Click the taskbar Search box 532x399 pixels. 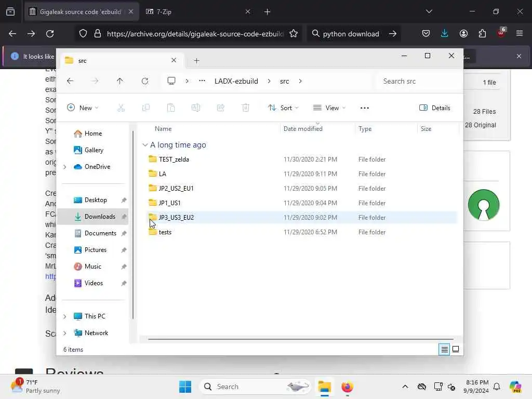point(255,387)
